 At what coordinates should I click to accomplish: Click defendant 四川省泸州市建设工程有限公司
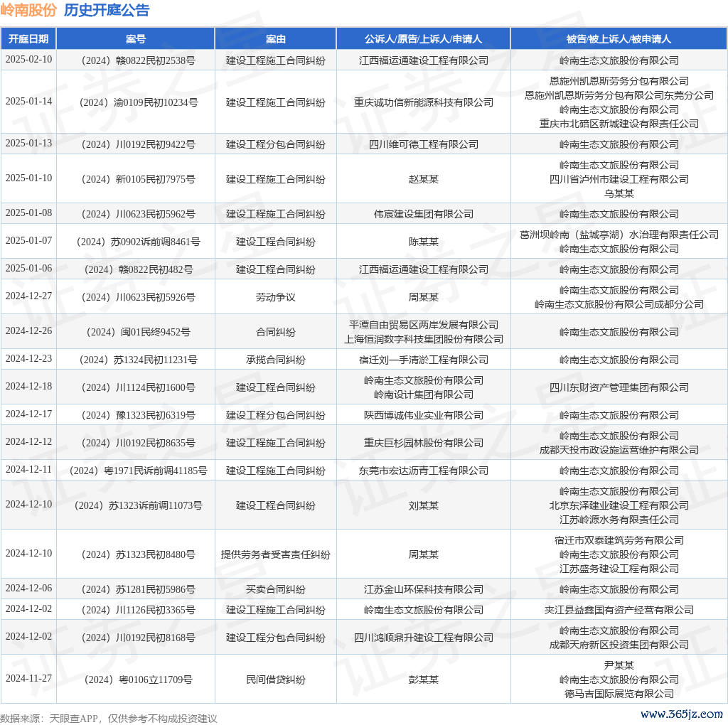tap(619, 179)
